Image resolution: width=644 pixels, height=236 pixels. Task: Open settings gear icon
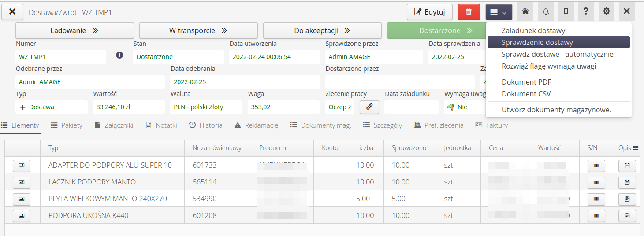pyautogui.click(x=607, y=12)
